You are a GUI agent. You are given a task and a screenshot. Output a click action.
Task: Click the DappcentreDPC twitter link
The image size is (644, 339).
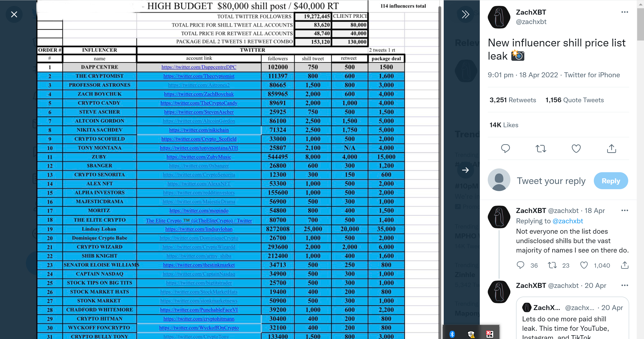coord(199,67)
